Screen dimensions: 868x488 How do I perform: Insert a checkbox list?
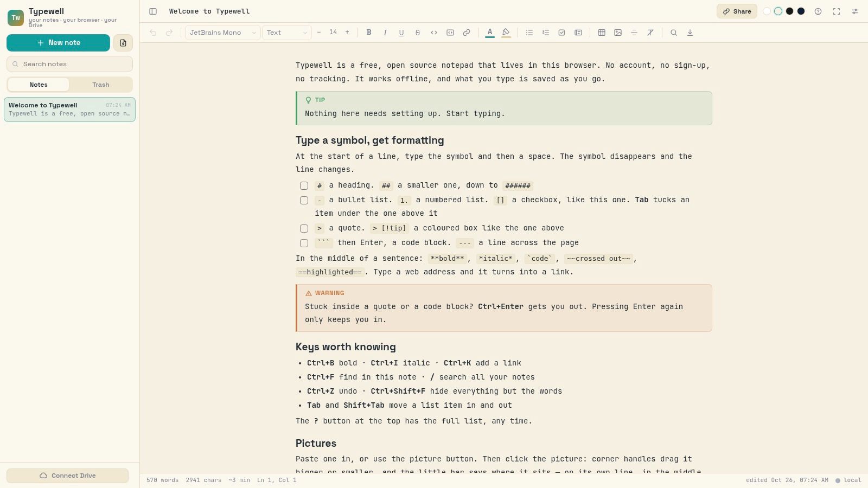click(562, 33)
